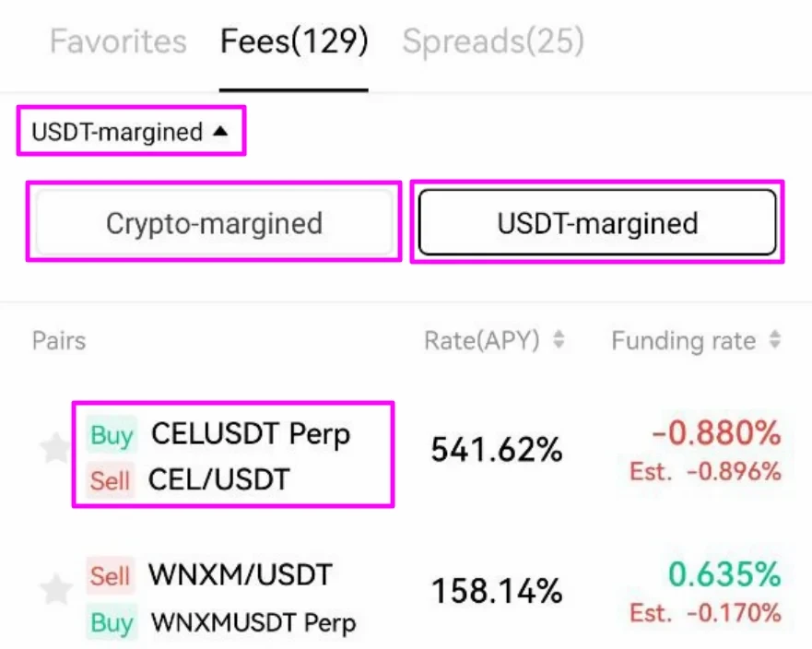Sort by Funding rate arrows icon
Viewport: 812px width, 649px height.
[774, 340]
